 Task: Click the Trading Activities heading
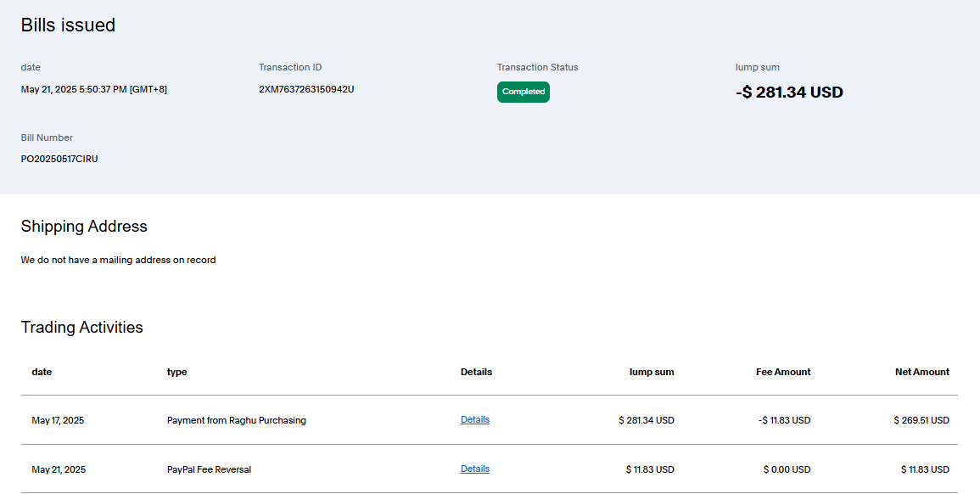click(x=81, y=328)
